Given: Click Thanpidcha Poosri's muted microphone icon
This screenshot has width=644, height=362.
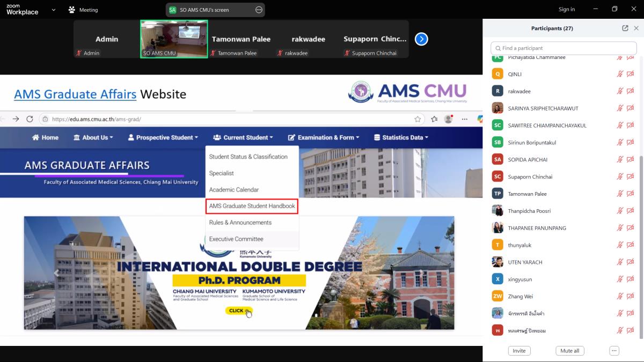Looking at the screenshot, I should [620, 211].
